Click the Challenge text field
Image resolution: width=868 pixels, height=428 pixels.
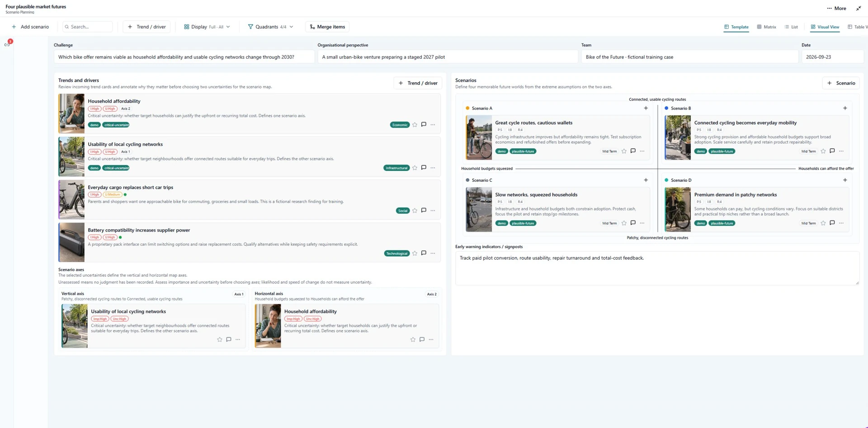184,57
